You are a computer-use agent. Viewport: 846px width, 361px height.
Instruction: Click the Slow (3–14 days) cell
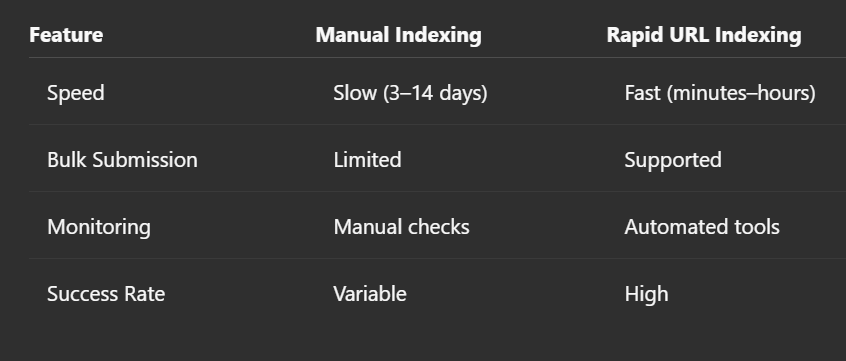(410, 93)
